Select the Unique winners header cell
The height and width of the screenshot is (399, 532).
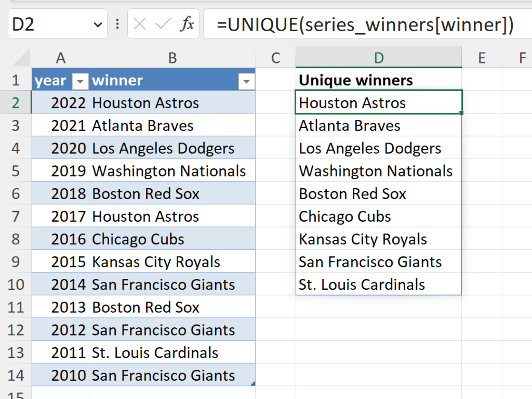click(379, 79)
